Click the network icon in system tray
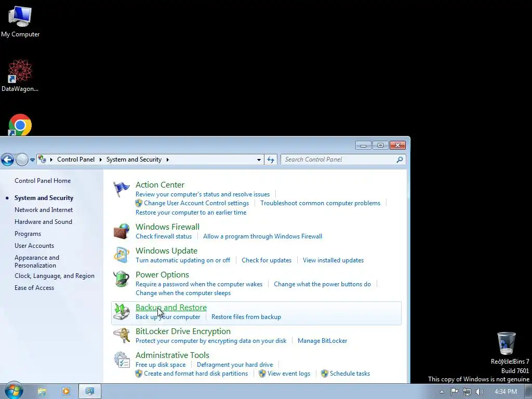The width and height of the screenshot is (532, 399). [x=467, y=392]
